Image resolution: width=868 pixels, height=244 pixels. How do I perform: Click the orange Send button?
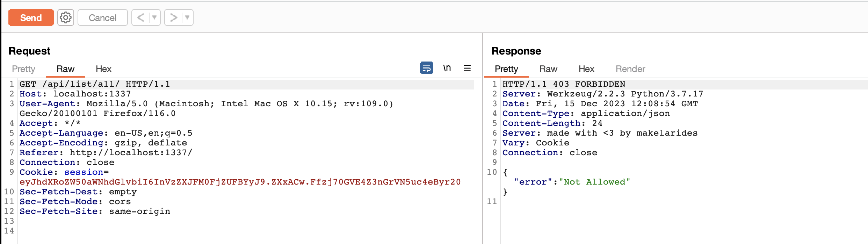tap(31, 17)
